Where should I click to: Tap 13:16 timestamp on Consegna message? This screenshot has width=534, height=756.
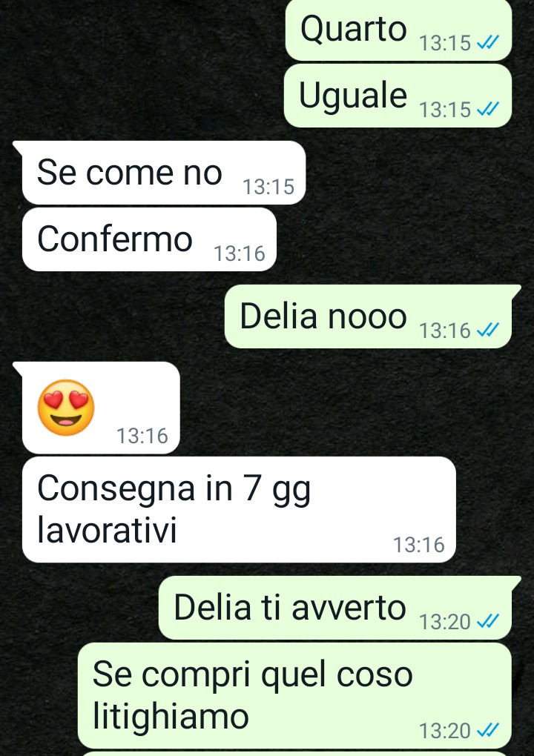pyautogui.click(x=419, y=545)
